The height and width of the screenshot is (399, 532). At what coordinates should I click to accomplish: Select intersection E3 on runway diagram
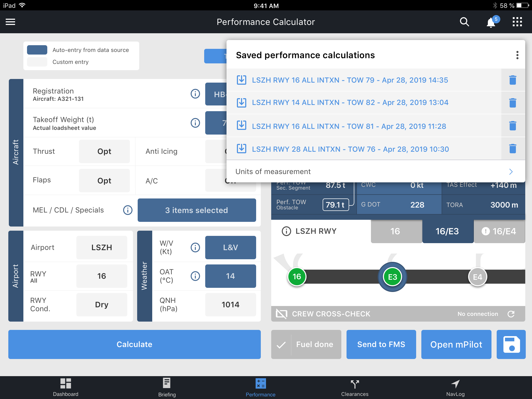(392, 277)
